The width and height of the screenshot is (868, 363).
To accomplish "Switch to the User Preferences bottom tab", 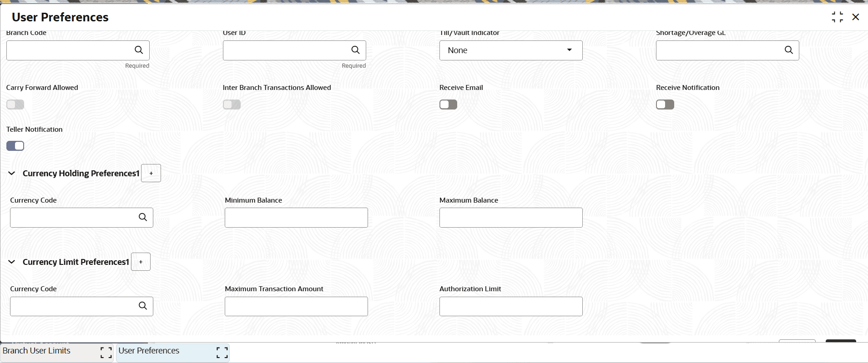I will tap(149, 351).
